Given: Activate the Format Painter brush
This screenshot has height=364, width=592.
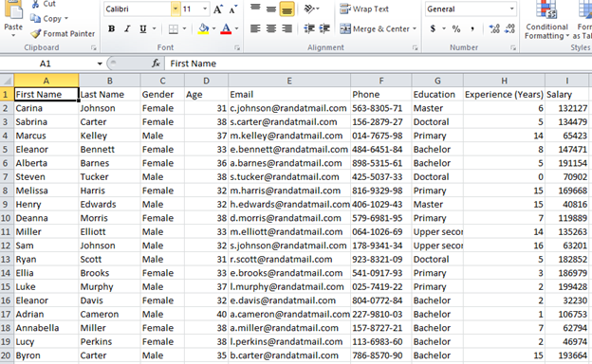Looking at the screenshot, I should 63,33.
